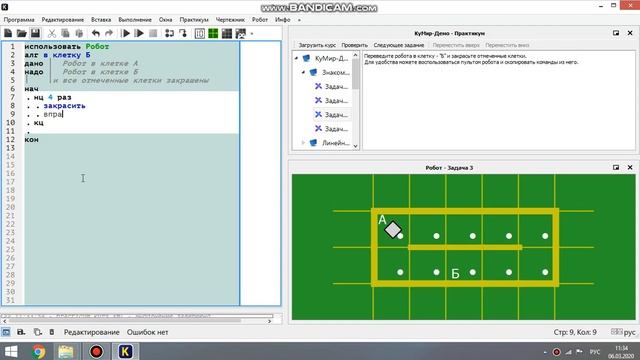The image size is (640, 360).
Task: Click the keyboard layout рус indicator
Action: [x=623, y=332]
